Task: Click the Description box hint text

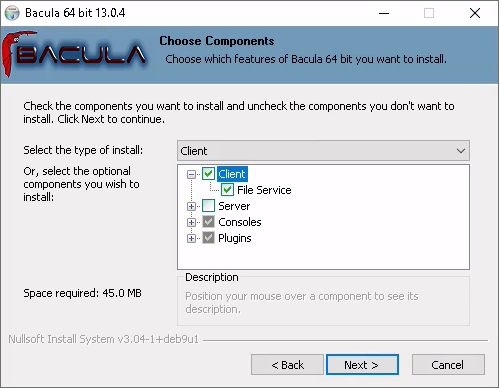Action: [x=302, y=303]
